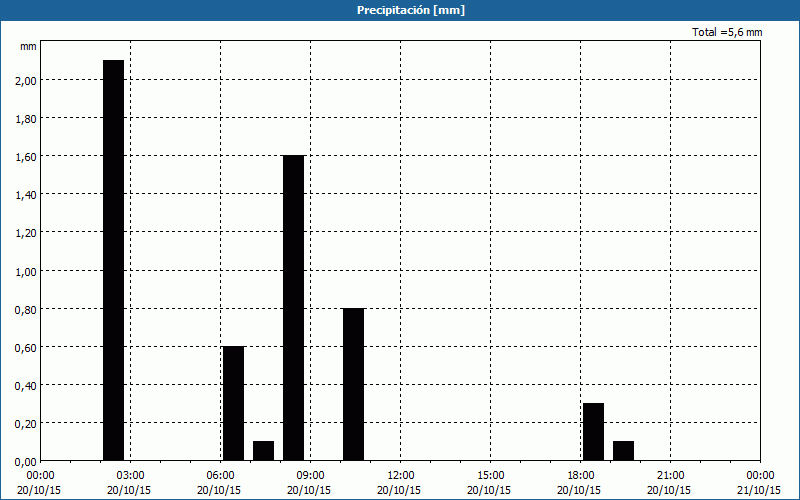Click the 1,40 y-axis value

(x=26, y=195)
